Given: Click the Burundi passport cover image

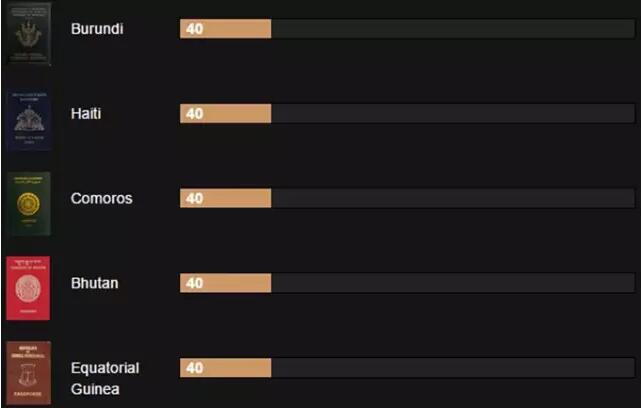Looking at the screenshot, I should click(x=28, y=33).
